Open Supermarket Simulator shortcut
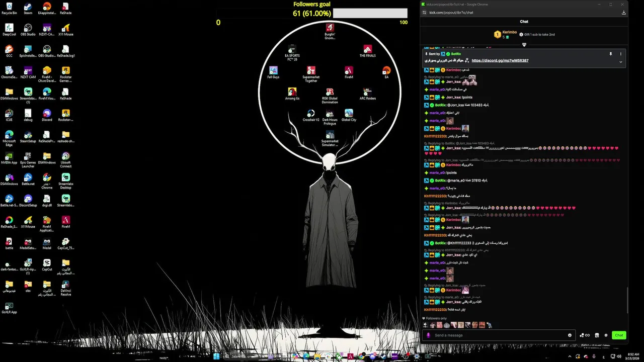Image resolution: width=644 pixels, height=362 pixels. 330,138
